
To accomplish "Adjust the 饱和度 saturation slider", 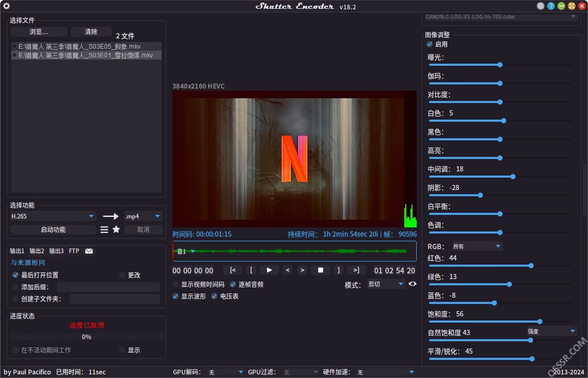I will (x=500, y=322).
